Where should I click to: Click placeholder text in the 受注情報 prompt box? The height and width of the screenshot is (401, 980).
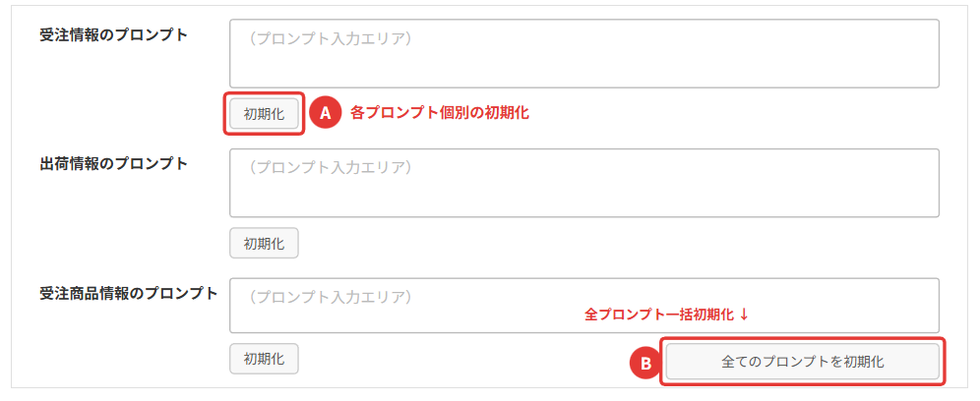pyautogui.click(x=330, y=39)
